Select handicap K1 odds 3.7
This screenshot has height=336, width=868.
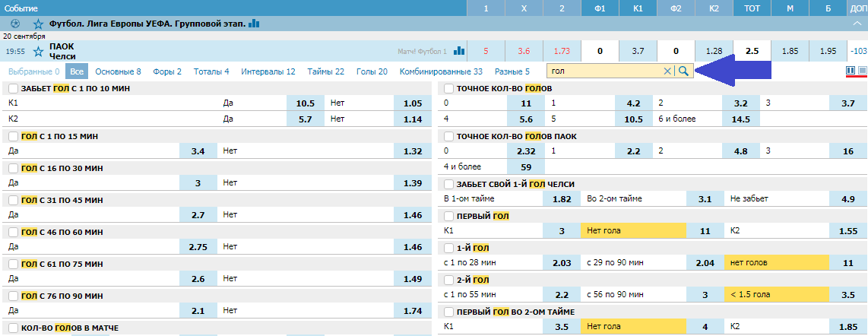(x=638, y=51)
